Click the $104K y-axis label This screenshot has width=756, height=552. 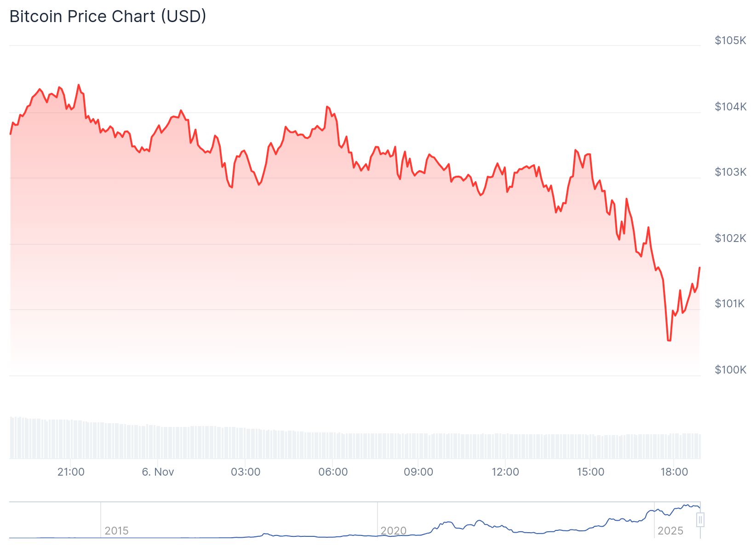(x=730, y=107)
